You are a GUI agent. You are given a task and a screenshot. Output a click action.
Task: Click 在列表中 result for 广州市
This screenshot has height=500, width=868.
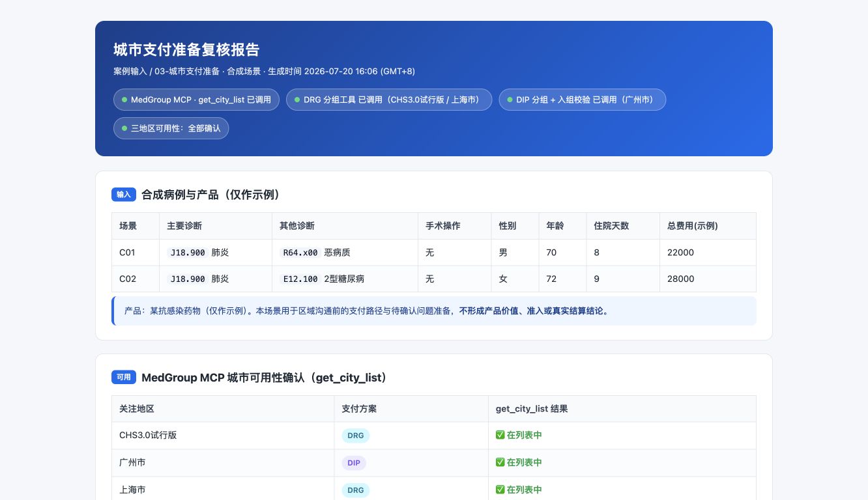(519, 462)
